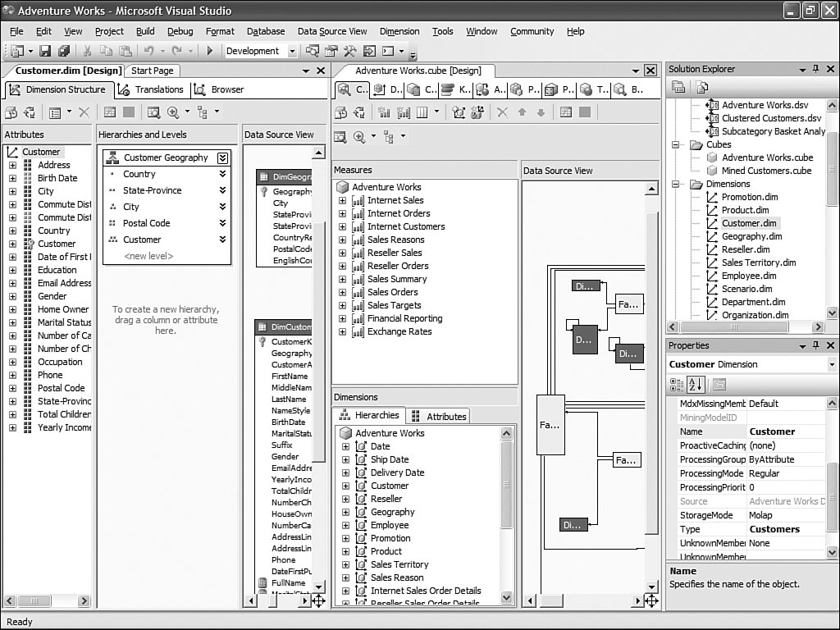
Task: Collapse the Customer Geography hierarchy chevron
Action: [222, 157]
